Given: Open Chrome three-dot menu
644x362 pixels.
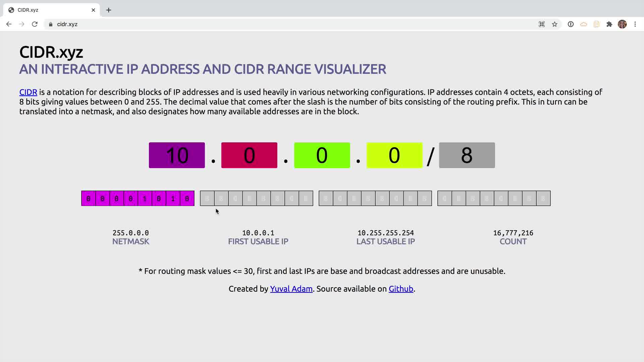Looking at the screenshot, I should tap(635, 24).
